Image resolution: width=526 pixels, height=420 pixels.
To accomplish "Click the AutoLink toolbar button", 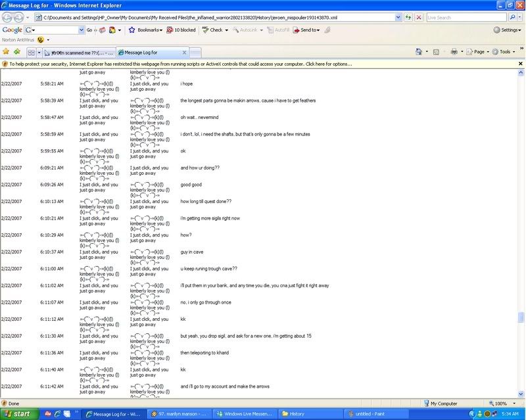I will (x=248, y=30).
